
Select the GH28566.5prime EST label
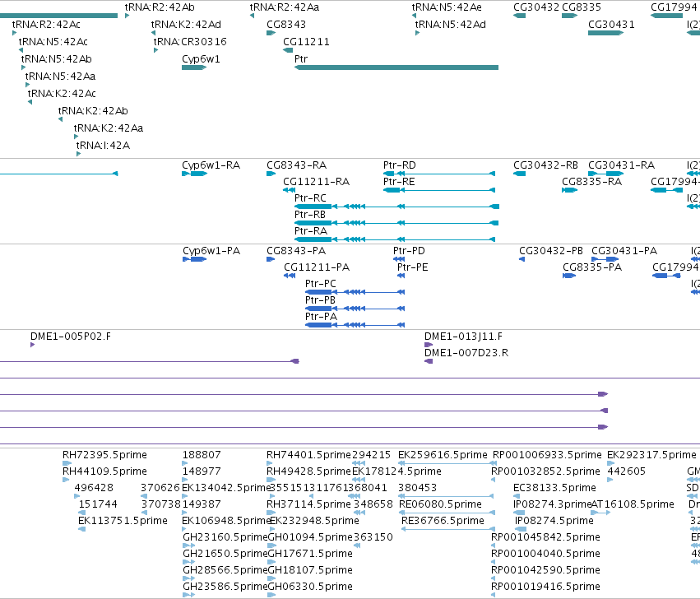[x=225, y=570]
